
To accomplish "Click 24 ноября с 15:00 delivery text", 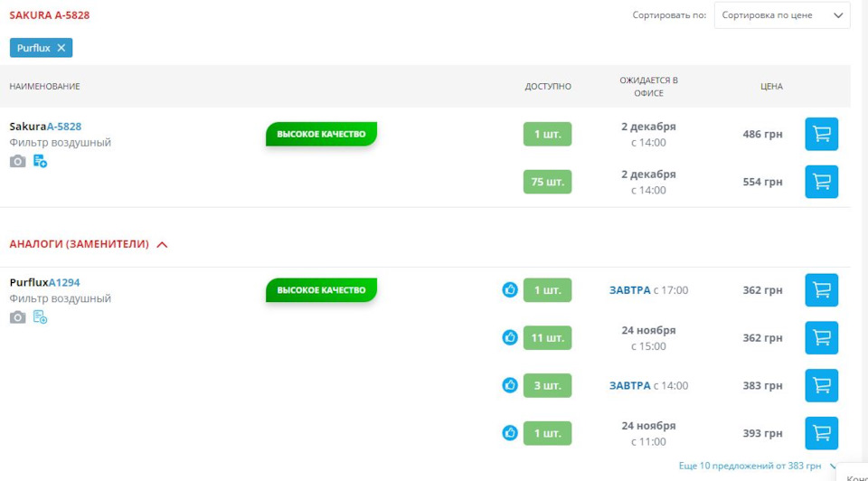I will click(x=649, y=338).
